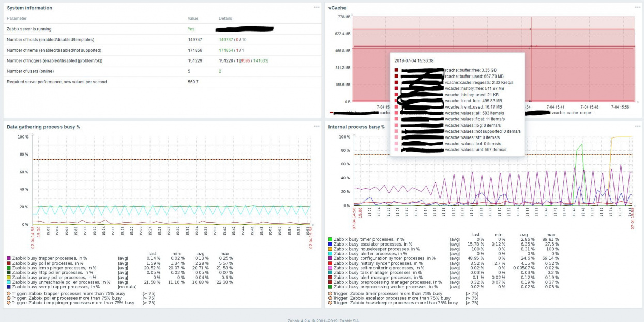The width and height of the screenshot is (644, 322).
Task: Click the trapper processes trigger icon
Action: (9, 293)
